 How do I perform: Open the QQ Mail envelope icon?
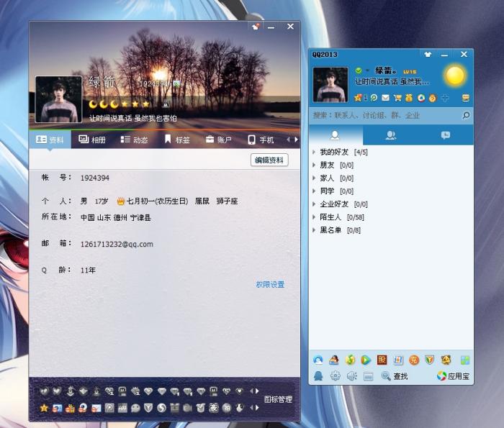coord(385,98)
